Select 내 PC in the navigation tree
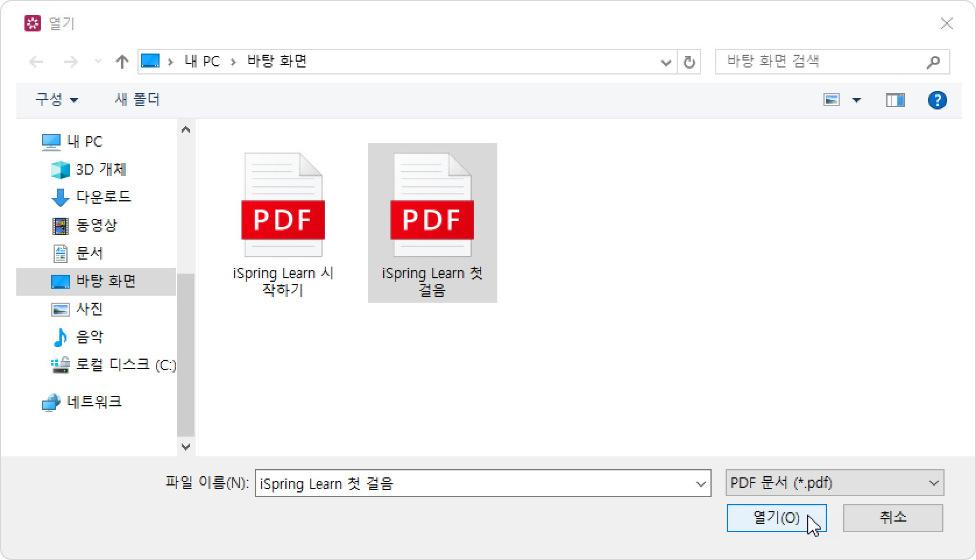The image size is (976, 560). [72, 141]
